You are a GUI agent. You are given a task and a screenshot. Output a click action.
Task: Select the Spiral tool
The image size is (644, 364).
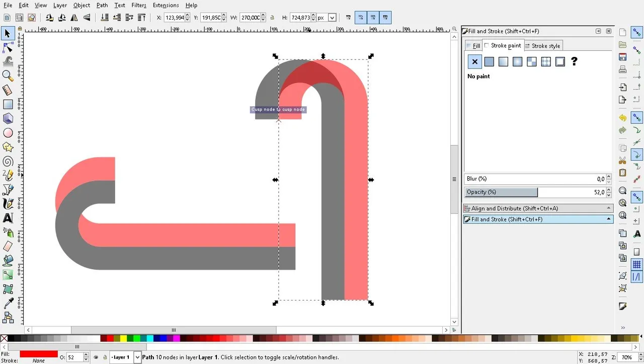tap(8, 162)
